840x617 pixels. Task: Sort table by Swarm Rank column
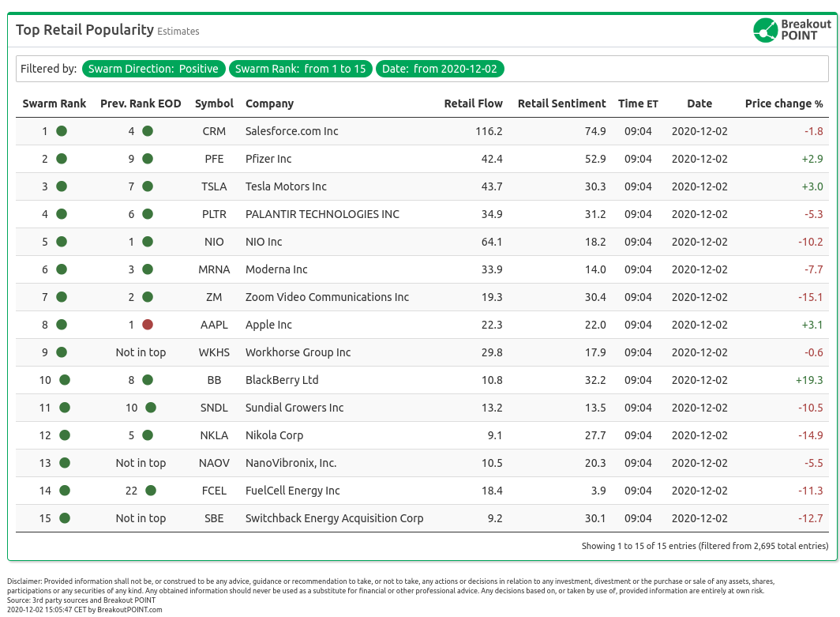click(x=54, y=103)
